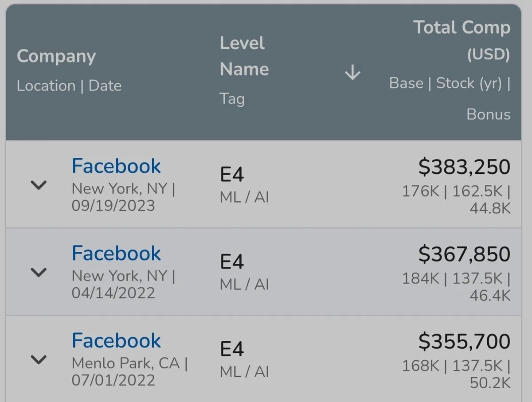Select the $383,250 total compensation value
This screenshot has height=402, width=532.
pos(464,167)
